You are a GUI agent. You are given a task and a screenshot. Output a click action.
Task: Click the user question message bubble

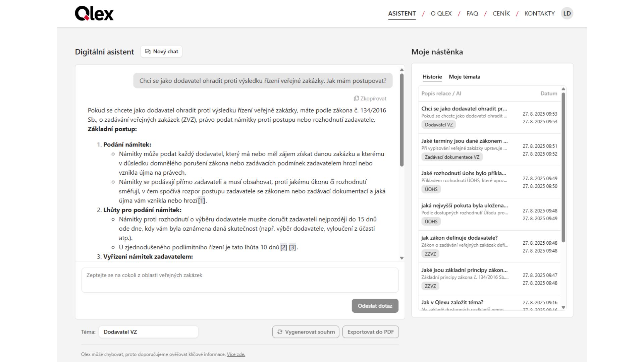(263, 81)
